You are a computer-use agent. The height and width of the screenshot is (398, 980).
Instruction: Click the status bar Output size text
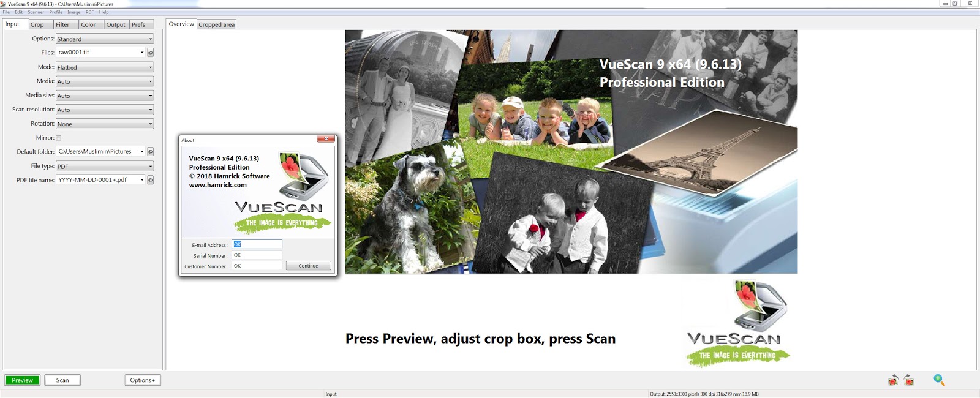704,394
